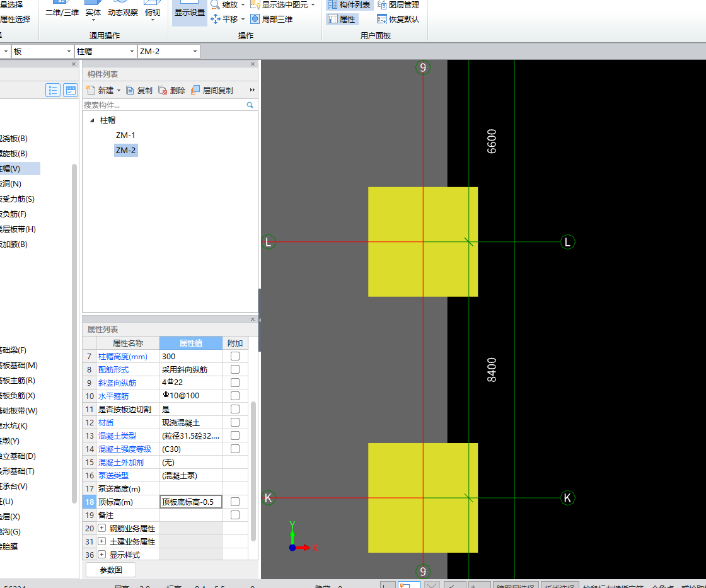706x588 pixels.
Task: Tick the 水平箍筋 attach checkbox
Action: (x=235, y=396)
